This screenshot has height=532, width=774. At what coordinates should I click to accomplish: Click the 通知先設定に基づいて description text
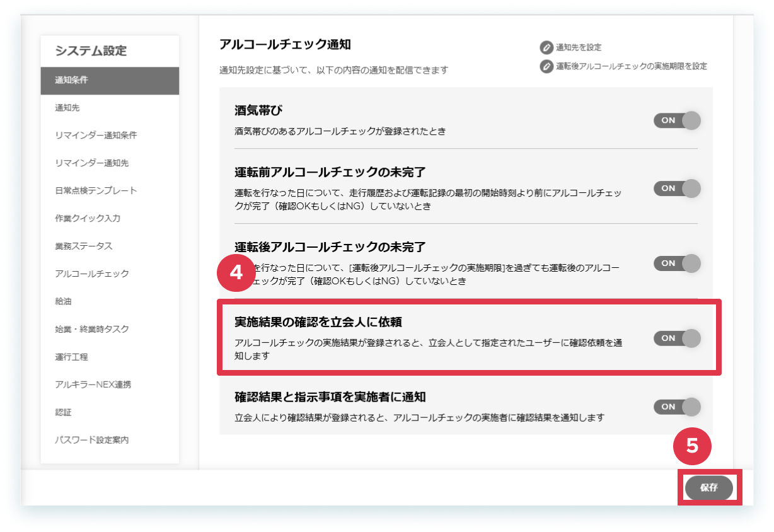click(333, 71)
